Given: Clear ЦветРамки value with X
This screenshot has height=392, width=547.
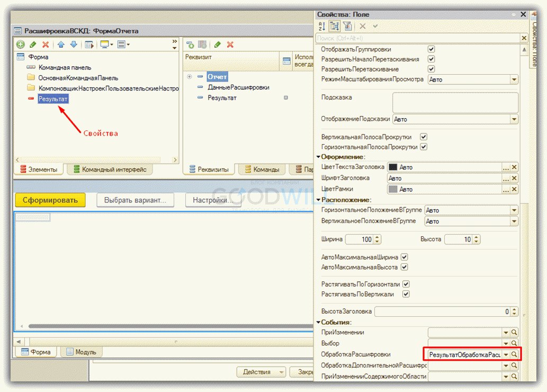Looking at the screenshot, I should [514, 189].
